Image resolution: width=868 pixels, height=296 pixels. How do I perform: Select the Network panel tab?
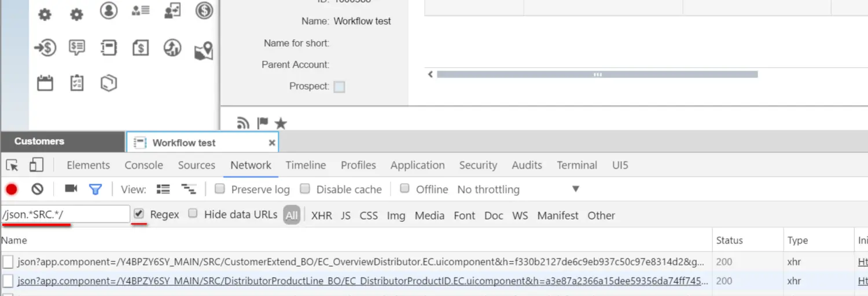click(x=251, y=165)
